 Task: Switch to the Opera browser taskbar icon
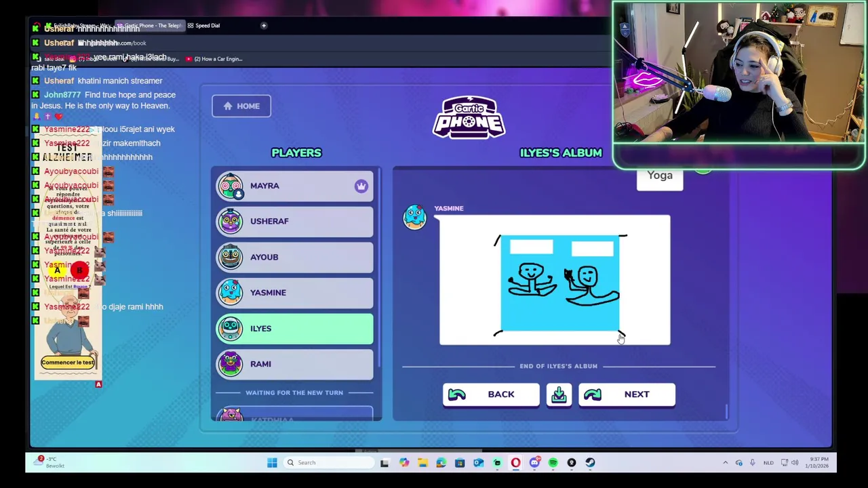click(x=515, y=462)
